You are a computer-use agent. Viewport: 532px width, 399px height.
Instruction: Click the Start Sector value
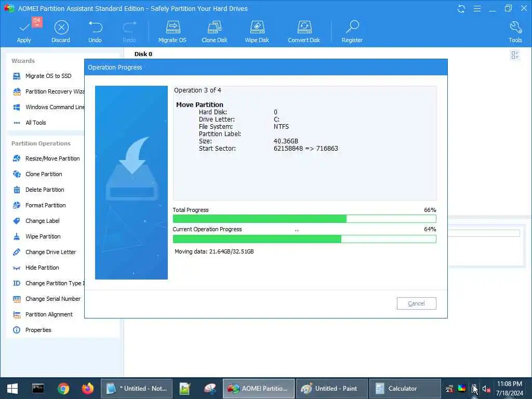tap(305, 148)
